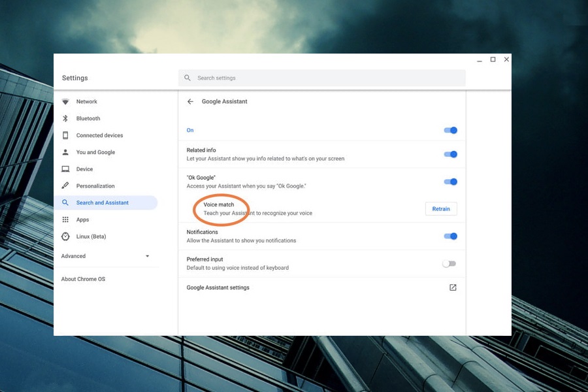The width and height of the screenshot is (588, 392).
Task: Click the Retrain voice match button
Action: 441,209
